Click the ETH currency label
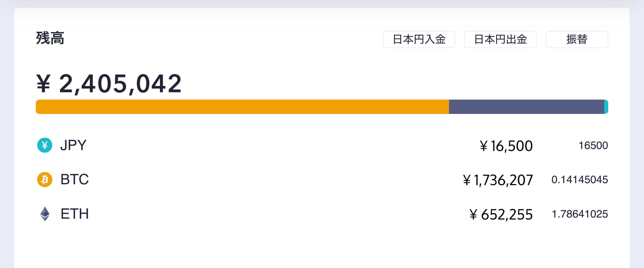This screenshot has height=268, width=644. [x=74, y=214]
